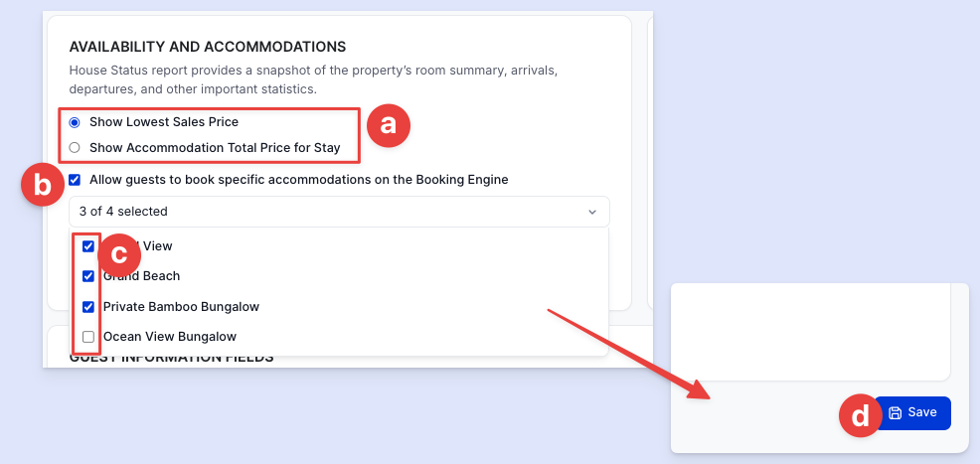
Task: Click the blue Save button
Action: (x=911, y=412)
